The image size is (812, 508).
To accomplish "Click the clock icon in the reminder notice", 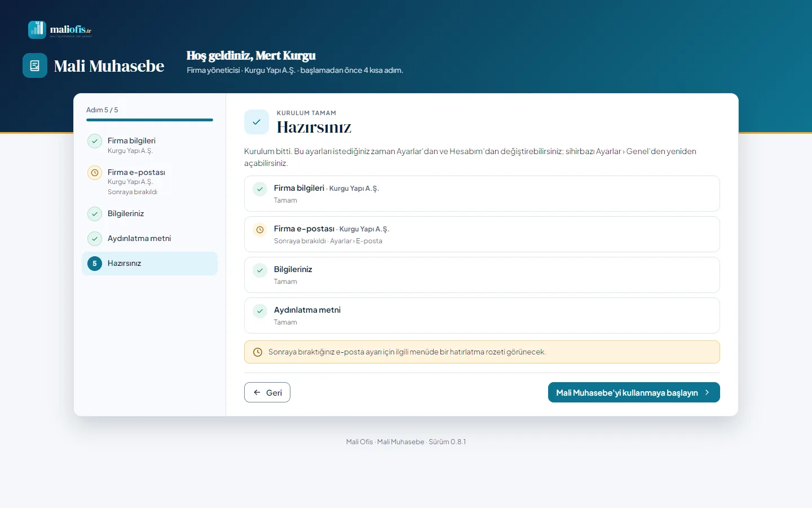I will click(x=258, y=352).
